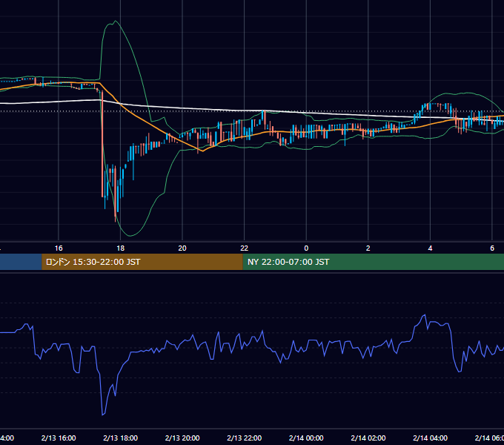Screen dimensions: 504x445
Task: Click the 4 hour label on the price chart axis
Action: (430, 248)
